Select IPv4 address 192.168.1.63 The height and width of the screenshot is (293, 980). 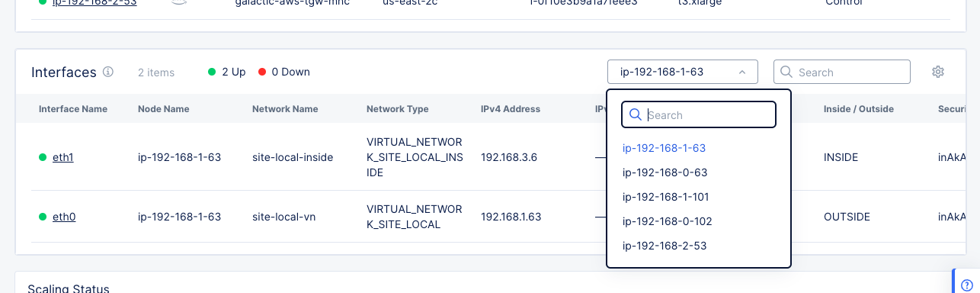pyautogui.click(x=511, y=217)
